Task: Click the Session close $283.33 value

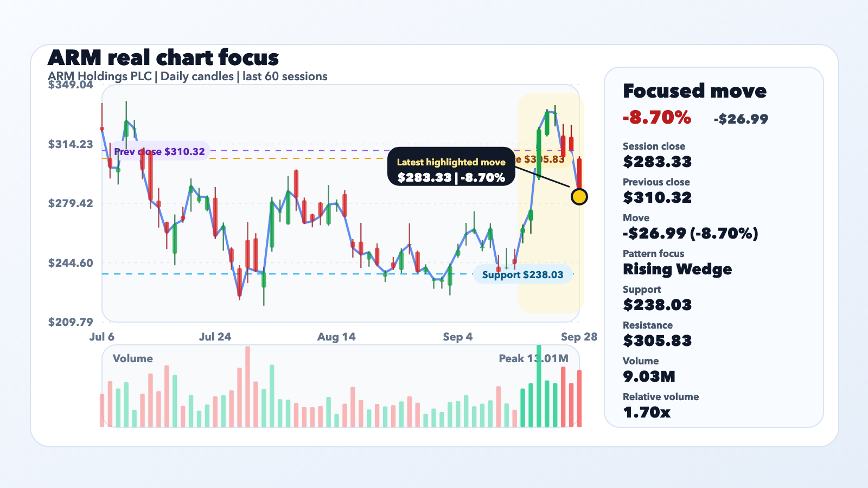Action: [x=657, y=162]
